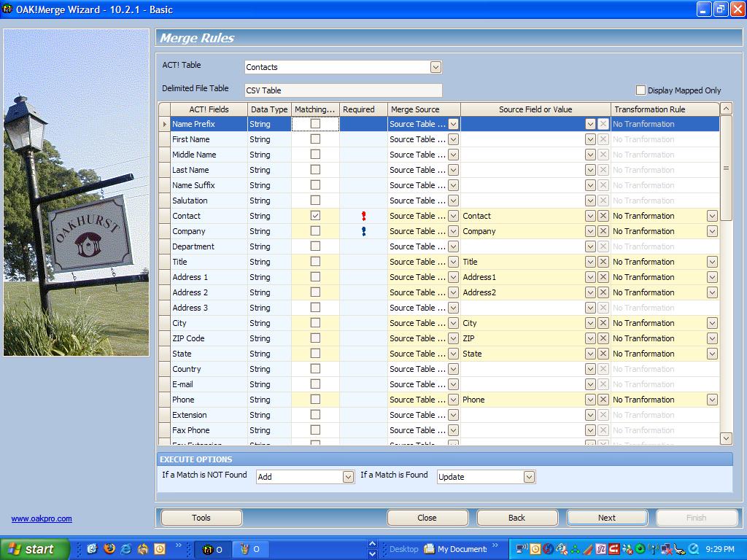Open the If a Match is NOT Found dropdown
Viewport: 747px width, 560px height.
click(348, 477)
